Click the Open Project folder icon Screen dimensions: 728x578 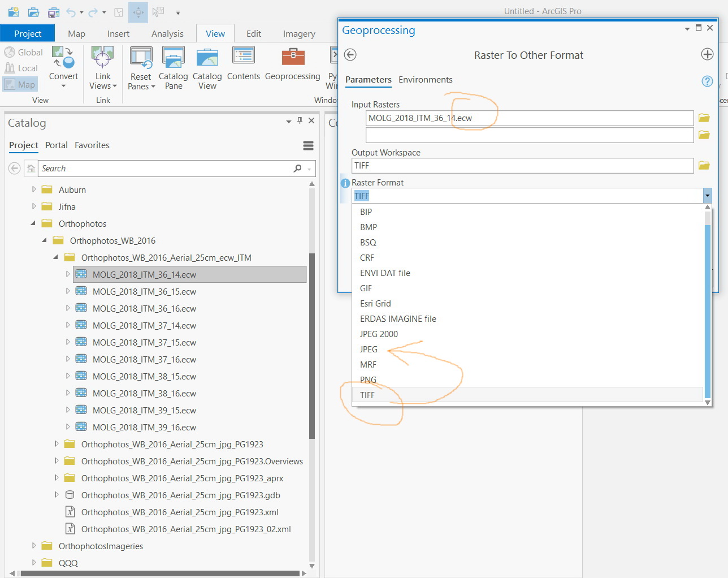coord(33,12)
